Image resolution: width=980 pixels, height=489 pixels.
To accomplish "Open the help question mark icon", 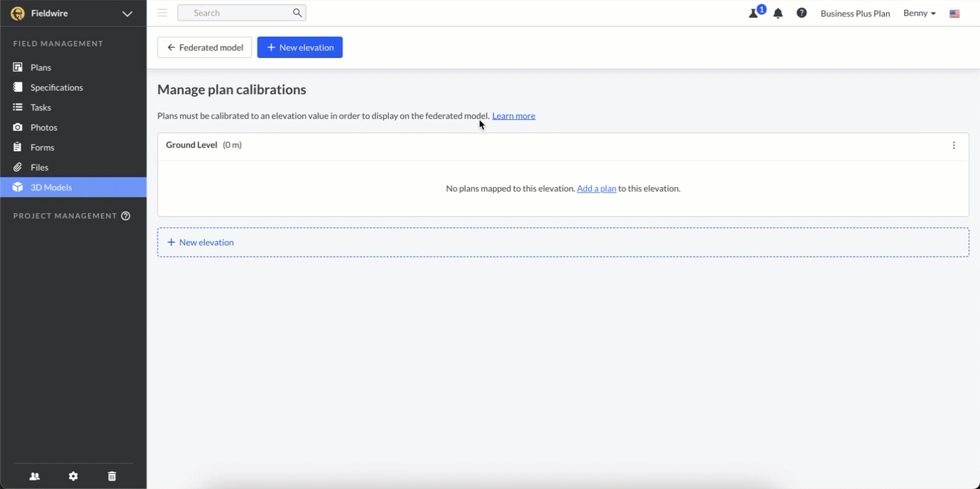I will 801,13.
